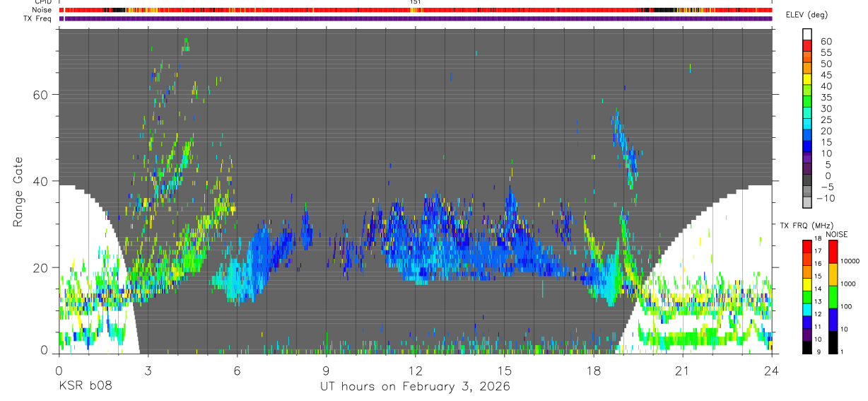Click the x-axis tick label '15'
The image size is (868, 401).
point(505,371)
